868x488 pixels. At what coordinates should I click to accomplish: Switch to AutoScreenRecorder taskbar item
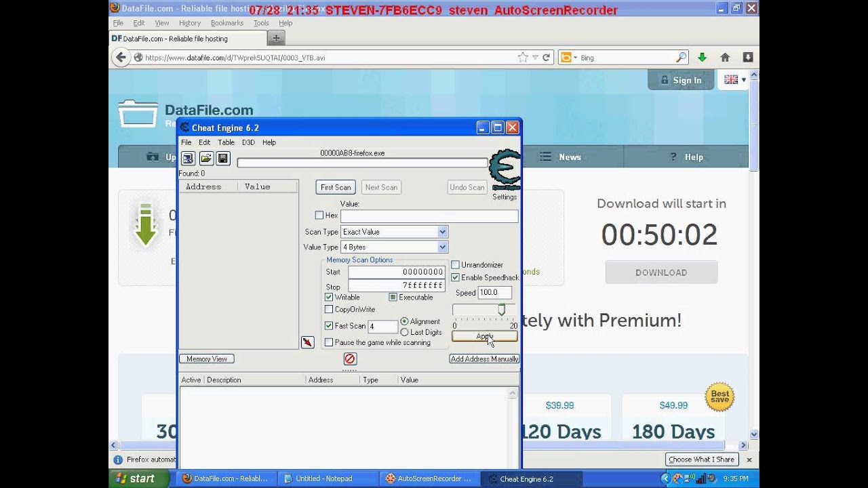tap(429, 479)
